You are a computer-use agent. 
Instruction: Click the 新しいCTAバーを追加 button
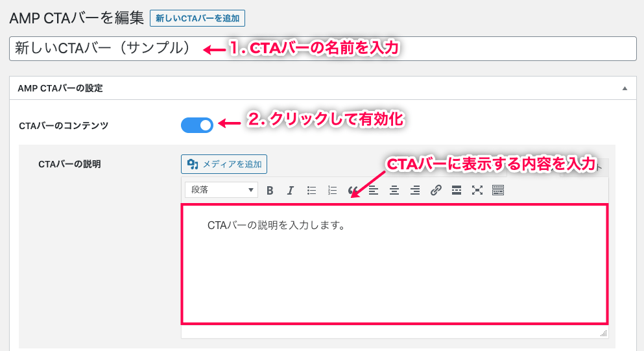(x=198, y=19)
